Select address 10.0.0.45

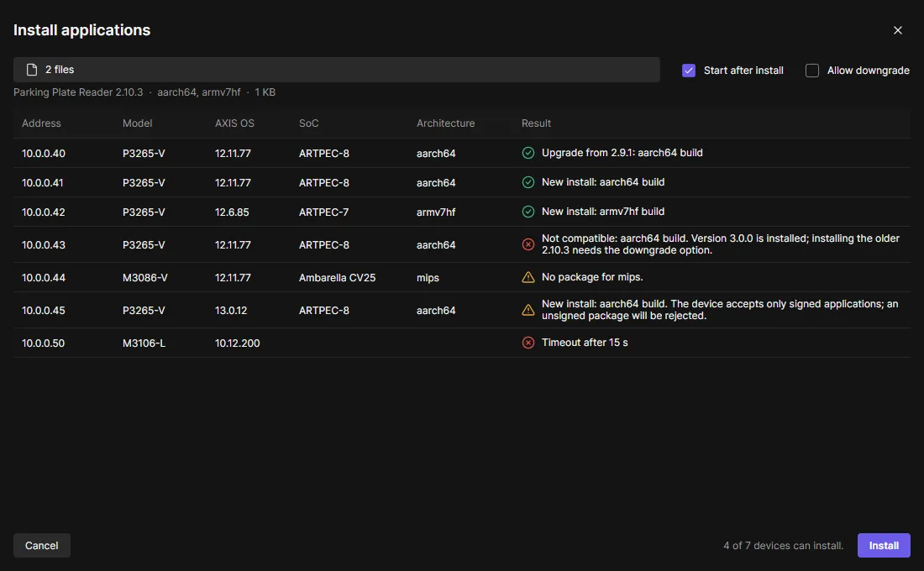tap(44, 310)
